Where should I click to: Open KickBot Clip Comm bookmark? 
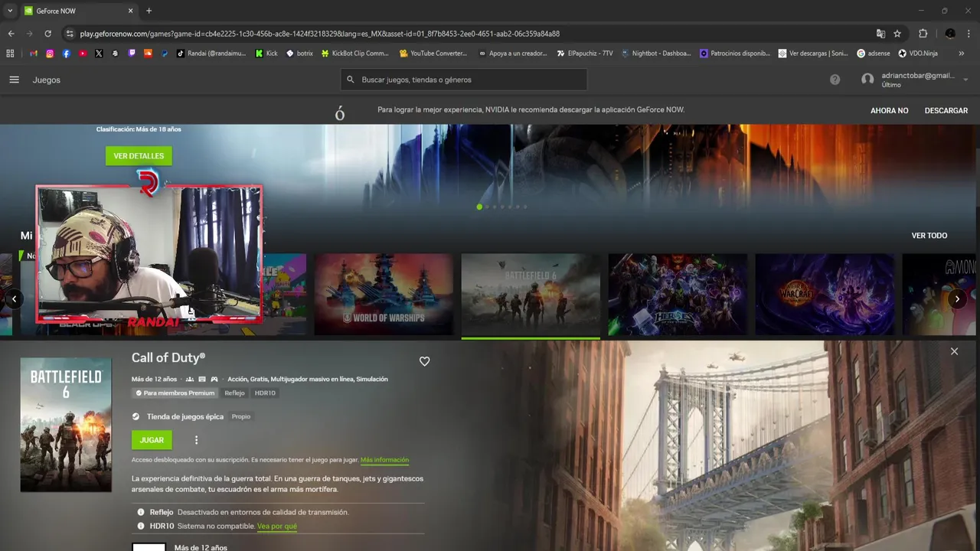point(354,54)
